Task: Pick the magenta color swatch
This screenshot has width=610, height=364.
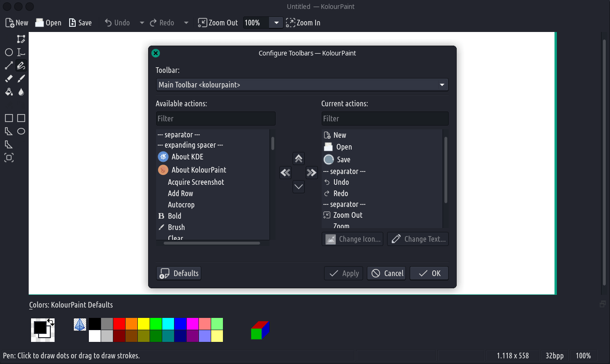Action: tap(193, 324)
